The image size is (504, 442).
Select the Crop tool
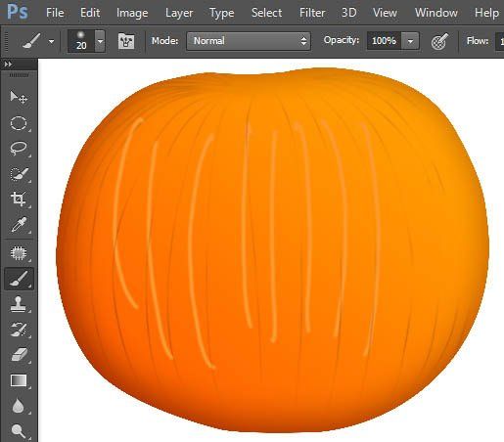[19, 199]
